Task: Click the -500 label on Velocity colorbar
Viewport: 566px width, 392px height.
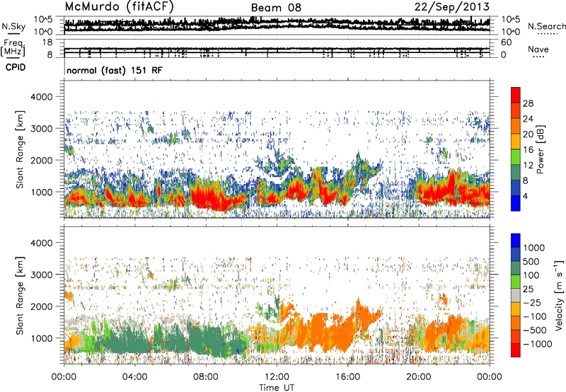Action: (534, 330)
